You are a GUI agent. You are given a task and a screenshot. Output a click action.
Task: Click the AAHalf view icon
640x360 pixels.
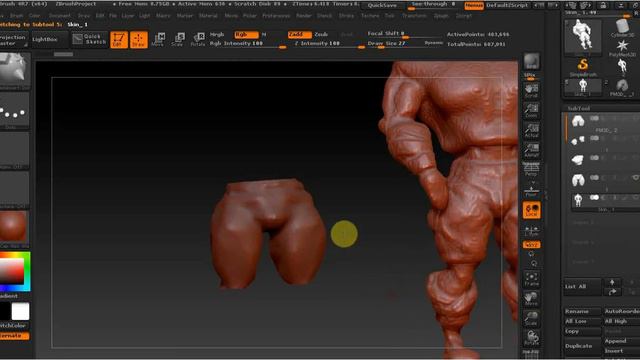(x=531, y=150)
